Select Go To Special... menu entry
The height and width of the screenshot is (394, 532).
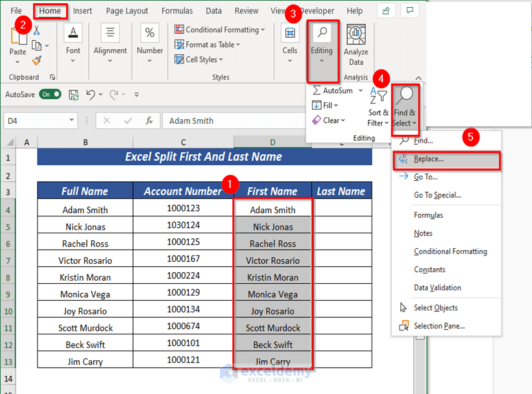click(x=437, y=195)
